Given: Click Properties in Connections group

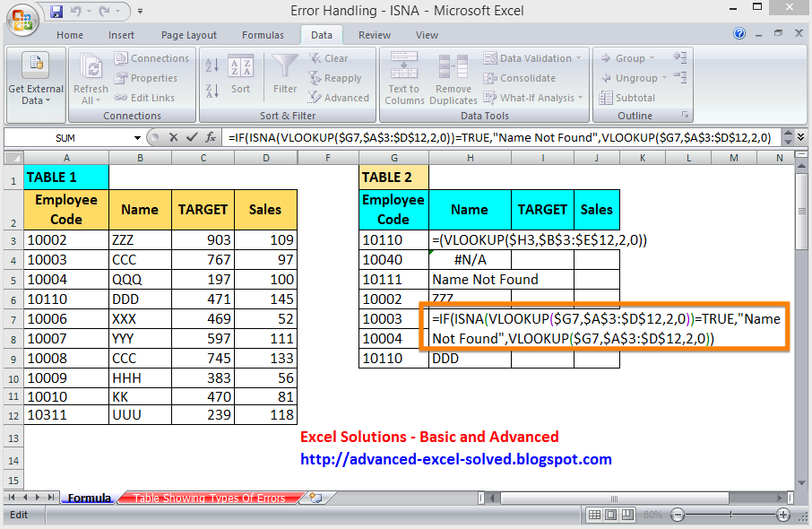Looking at the screenshot, I should pos(146,78).
